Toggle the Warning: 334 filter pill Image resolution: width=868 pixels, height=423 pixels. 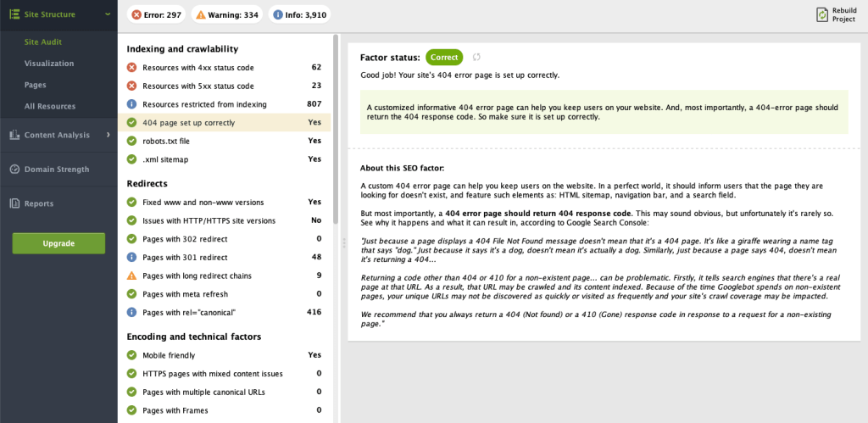227,15
